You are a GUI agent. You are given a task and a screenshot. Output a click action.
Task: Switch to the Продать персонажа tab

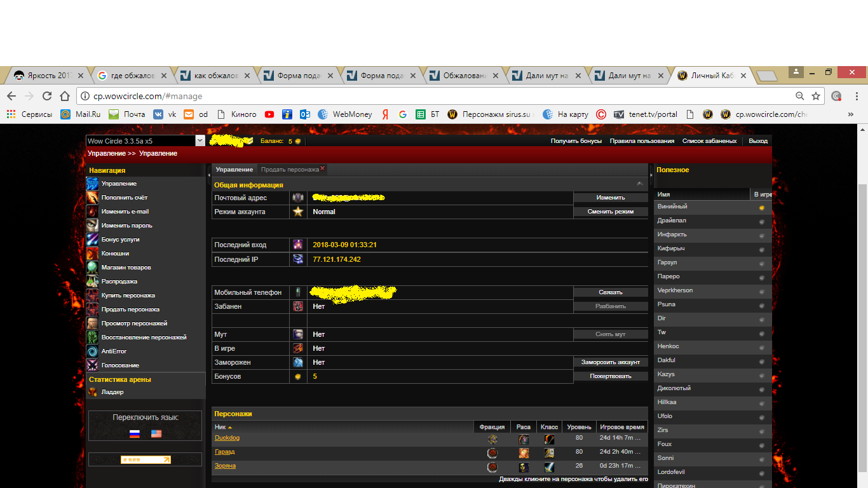(289, 170)
